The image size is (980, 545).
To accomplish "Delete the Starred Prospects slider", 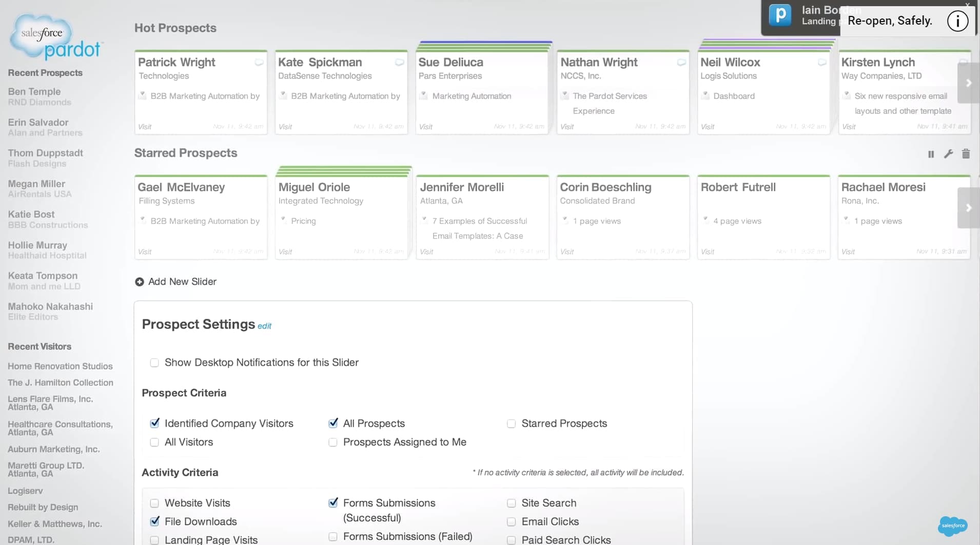I will click(966, 154).
